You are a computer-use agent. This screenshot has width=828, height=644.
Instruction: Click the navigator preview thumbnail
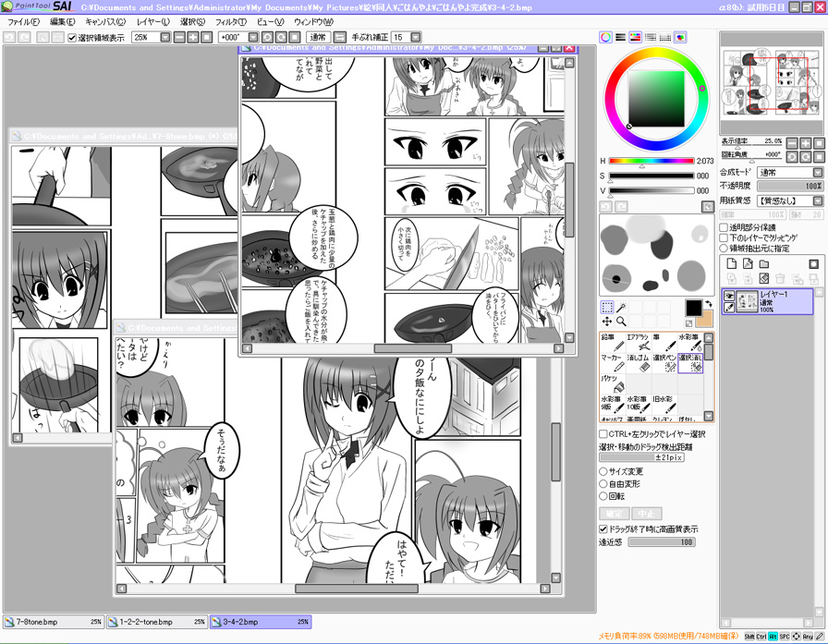pos(772,84)
